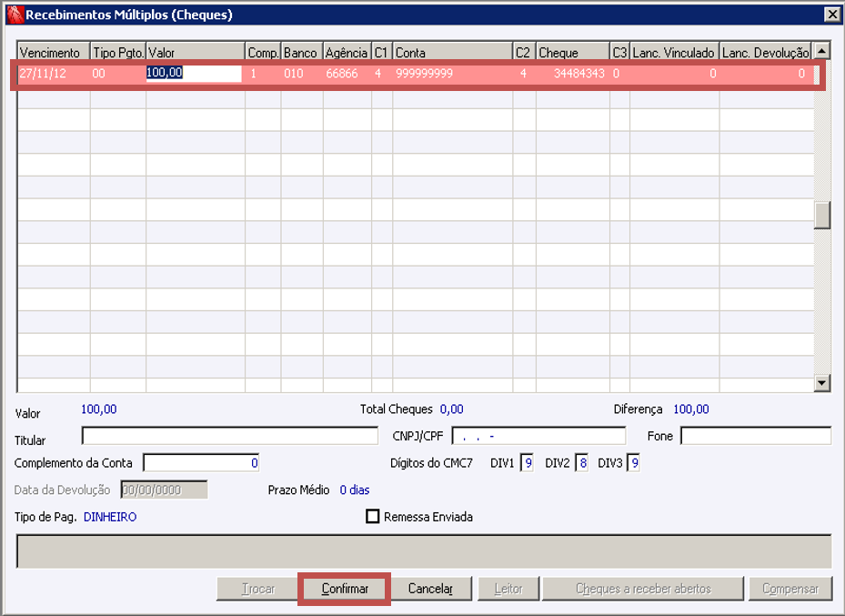Click the Valor column header
The width and height of the screenshot is (845, 616).
(196, 52)
